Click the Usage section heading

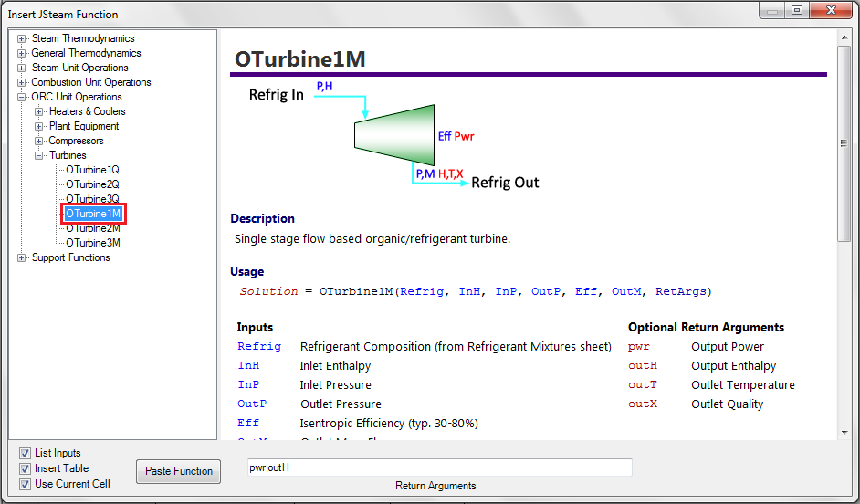246,271
